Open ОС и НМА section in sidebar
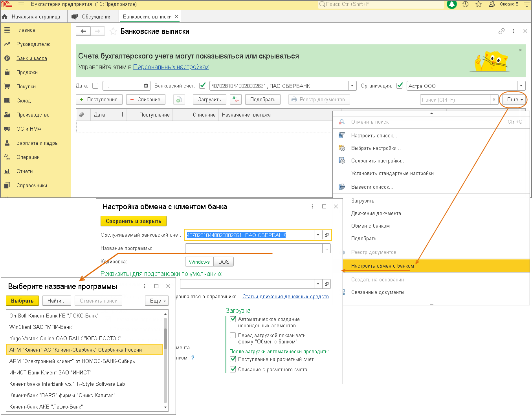The image size is (532, 416). 29,129
